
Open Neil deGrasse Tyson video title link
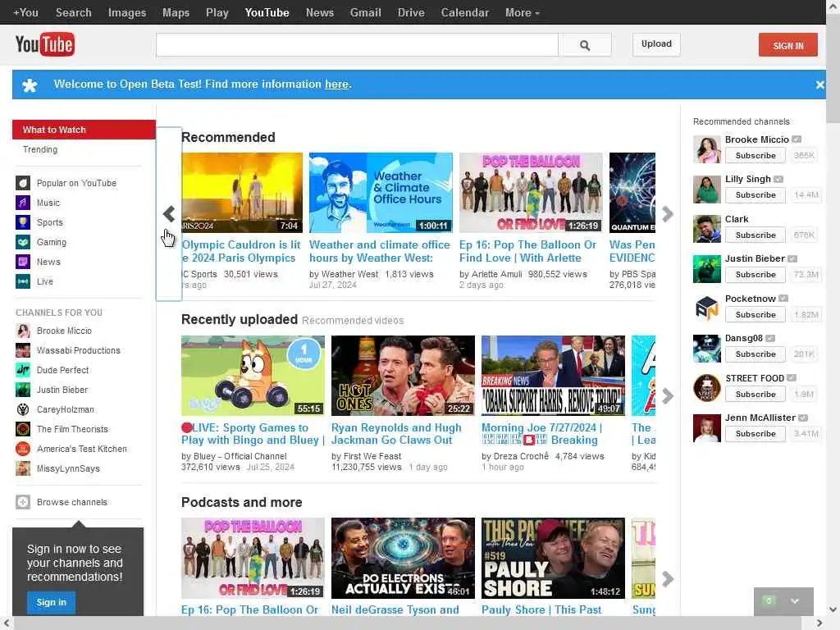[x=395, y=609]
